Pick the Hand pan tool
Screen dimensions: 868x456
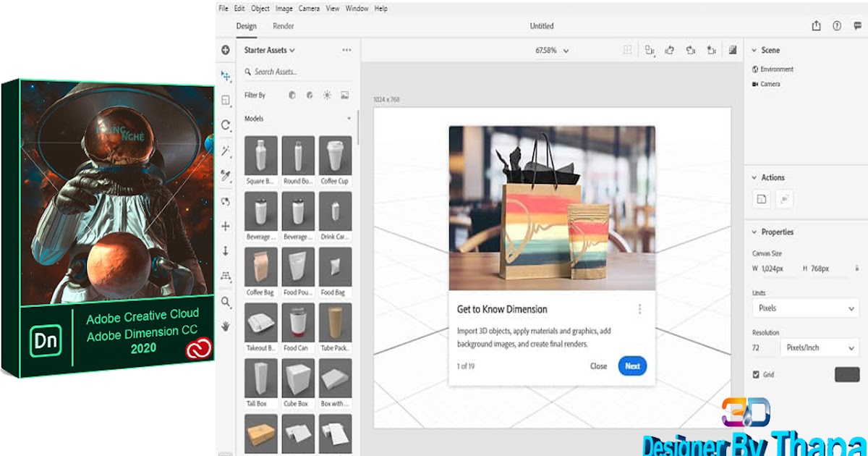[225, 326]
